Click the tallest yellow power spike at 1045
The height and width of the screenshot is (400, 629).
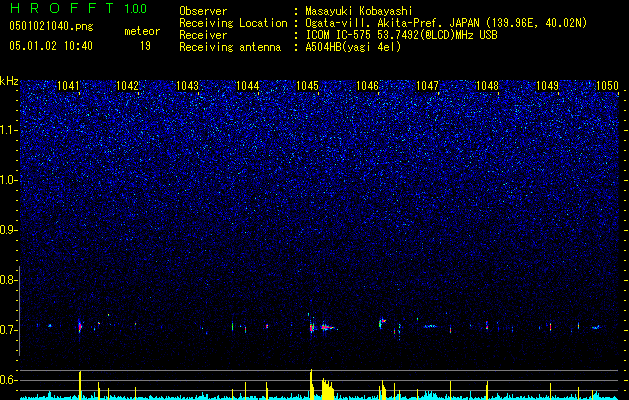pyautogui.click(x=311, y=384)
